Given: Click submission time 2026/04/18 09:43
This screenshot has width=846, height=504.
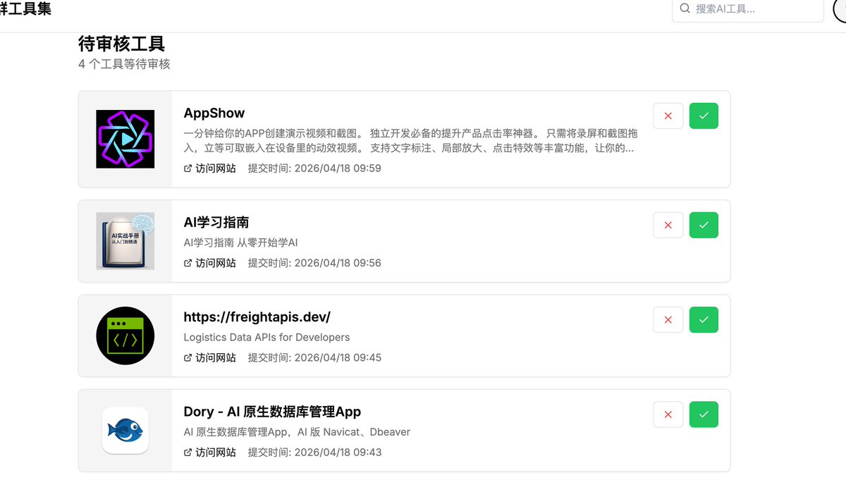Looking at the screenshot, I should [x=314, y=453].
